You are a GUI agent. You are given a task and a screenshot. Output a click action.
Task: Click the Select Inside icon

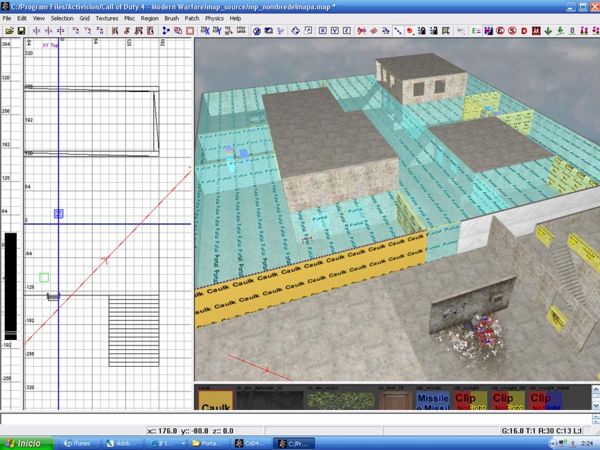[150, 31]
